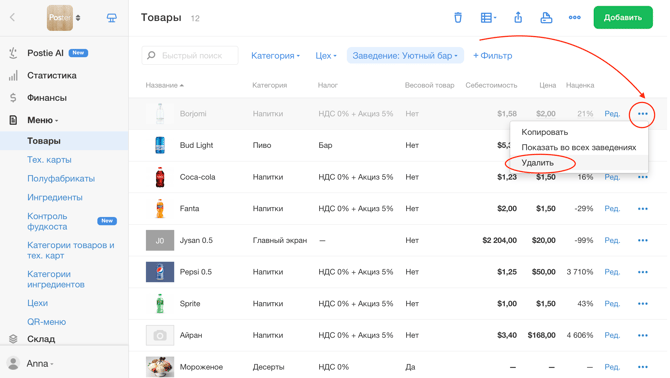This screenshot has width=670, height=378.
Task: Click the Bud Light product name
Action: pos(196,145)
